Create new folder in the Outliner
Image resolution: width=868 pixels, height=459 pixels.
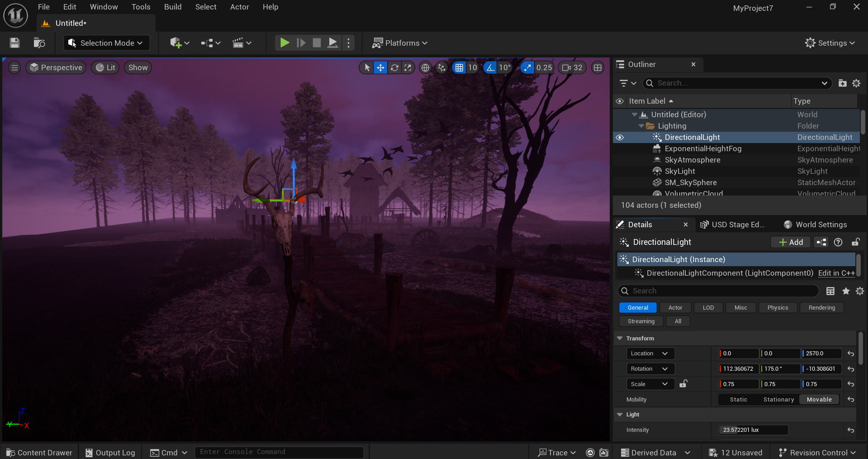point(842,83)
